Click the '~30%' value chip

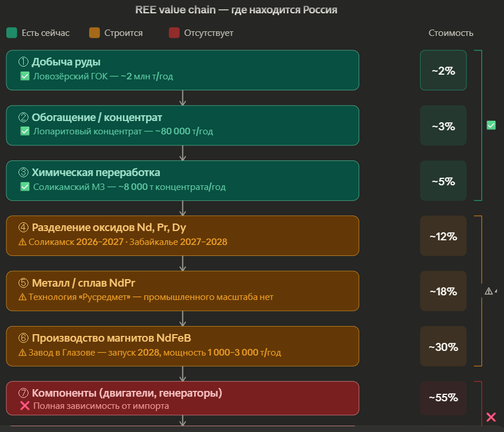(443, 346)
